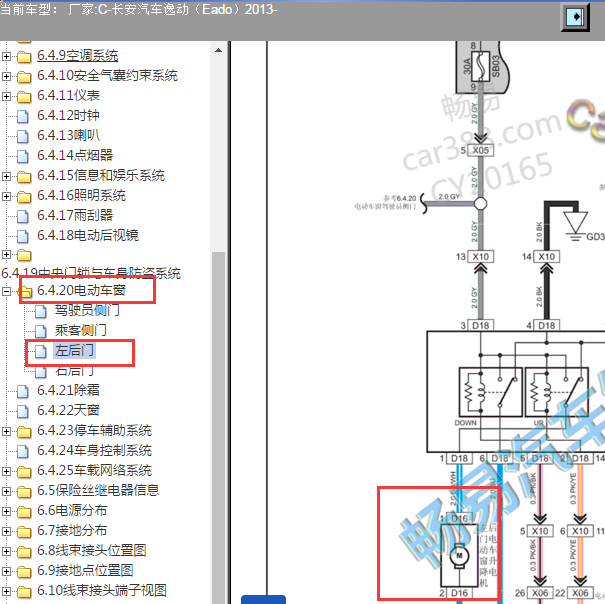Click the folder icon beside 6.4.16照明系统
The image size is (605, 604).
(x=24, y=197)
